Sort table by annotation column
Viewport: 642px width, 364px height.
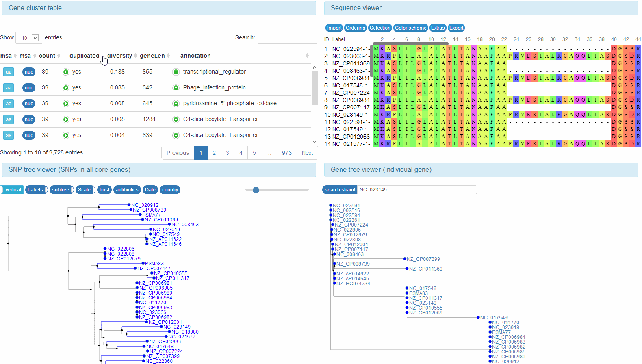point(244,56)
